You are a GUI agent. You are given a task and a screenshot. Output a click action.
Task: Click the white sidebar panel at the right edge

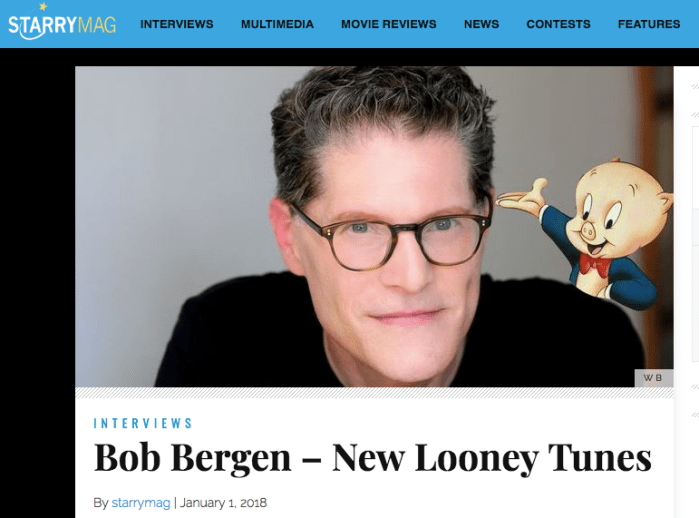(686, 292)
